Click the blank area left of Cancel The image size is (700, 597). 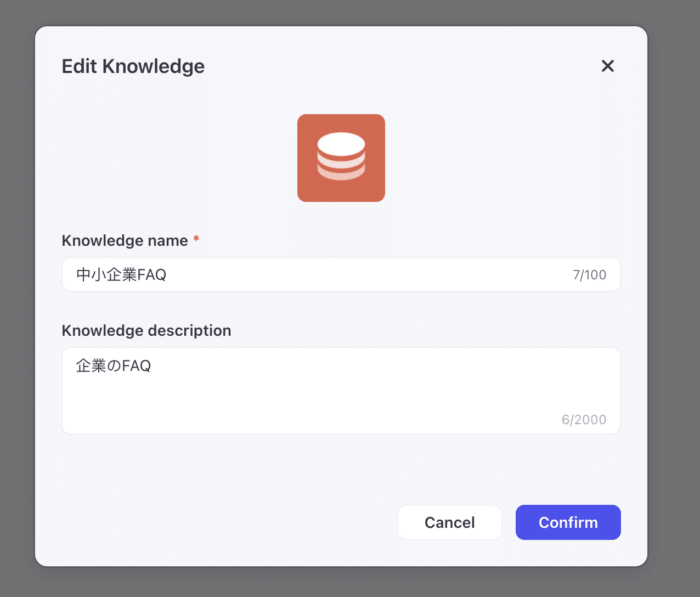point(219,522)
